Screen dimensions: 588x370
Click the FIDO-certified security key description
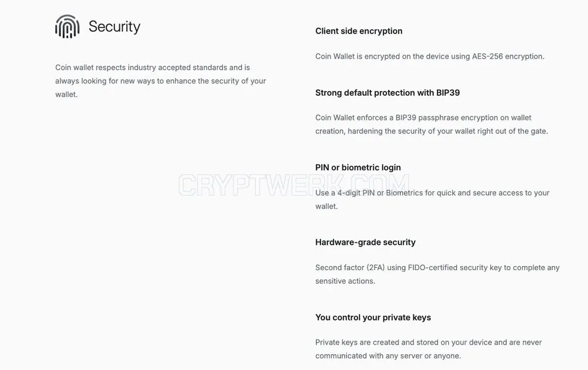[437, 274]
